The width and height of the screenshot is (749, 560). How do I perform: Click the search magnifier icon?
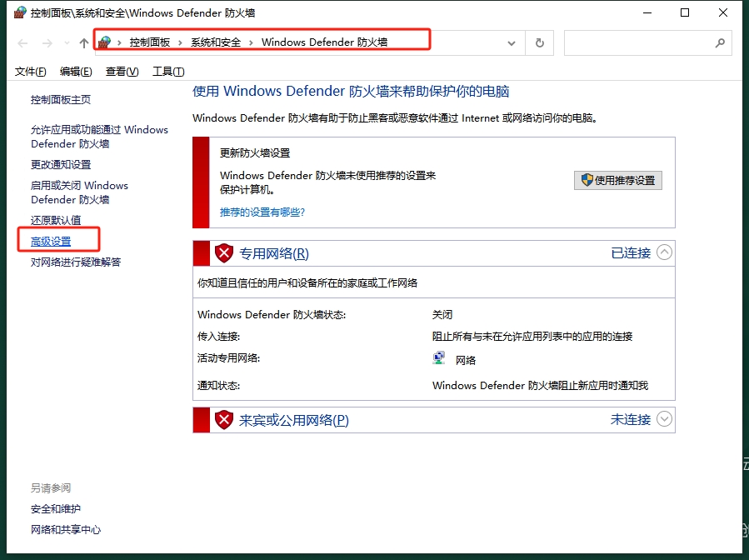pos(720,42)
